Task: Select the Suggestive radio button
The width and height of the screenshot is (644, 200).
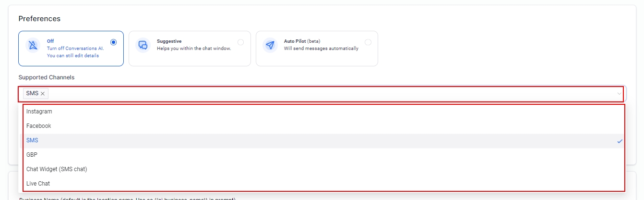Action: pos(240,42)
